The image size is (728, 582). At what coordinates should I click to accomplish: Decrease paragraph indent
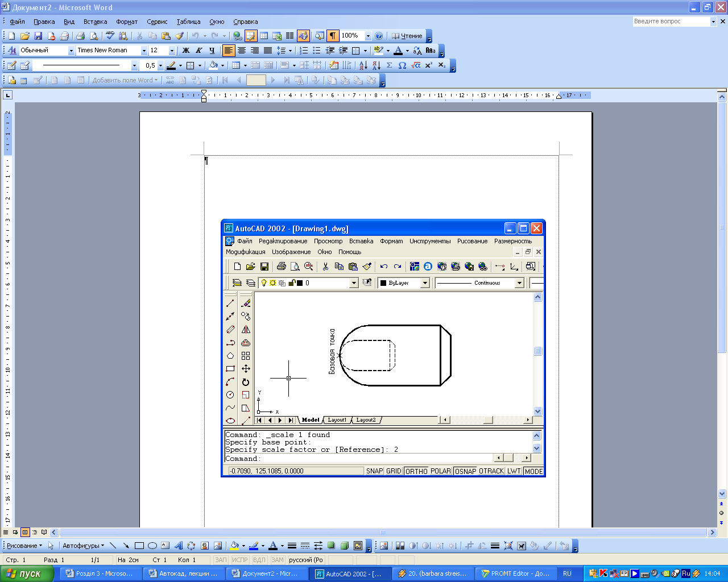pos(330,51)
